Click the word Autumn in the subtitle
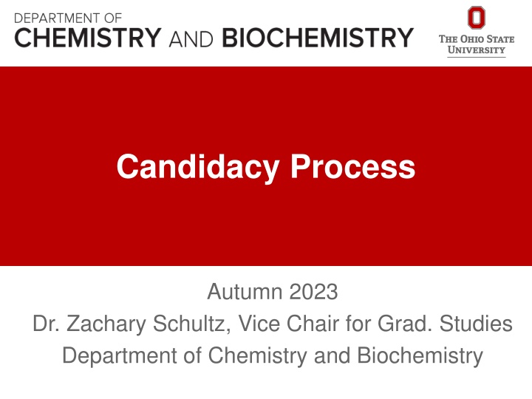532x399 pixels. (239, 293)
